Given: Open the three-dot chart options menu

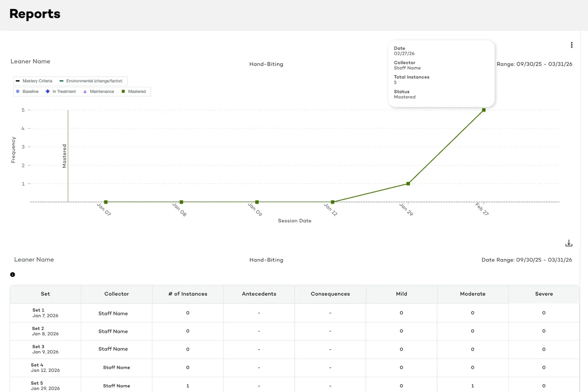Looking at the screenshot, I should (571, 45).
